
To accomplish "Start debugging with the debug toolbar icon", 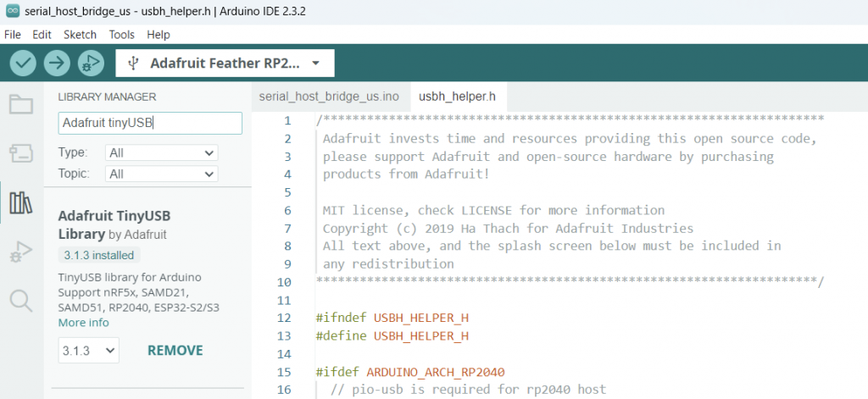I will pos(91,63).
